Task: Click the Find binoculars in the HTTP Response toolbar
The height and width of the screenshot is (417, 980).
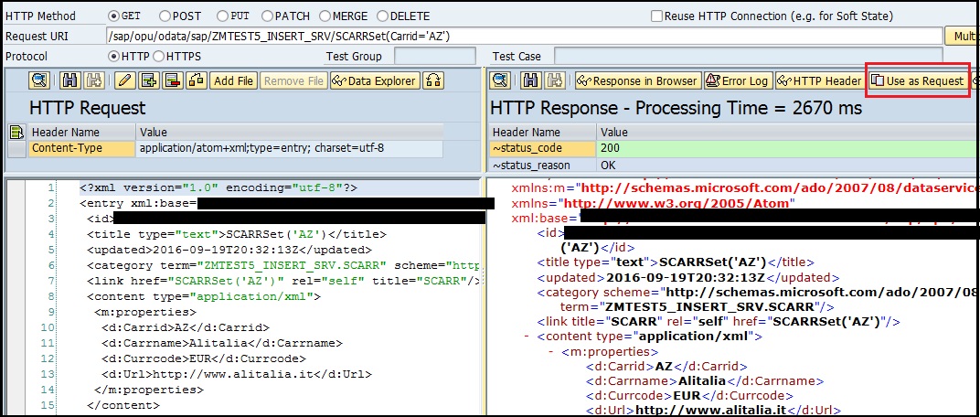Action: click(x=530, y=80)
